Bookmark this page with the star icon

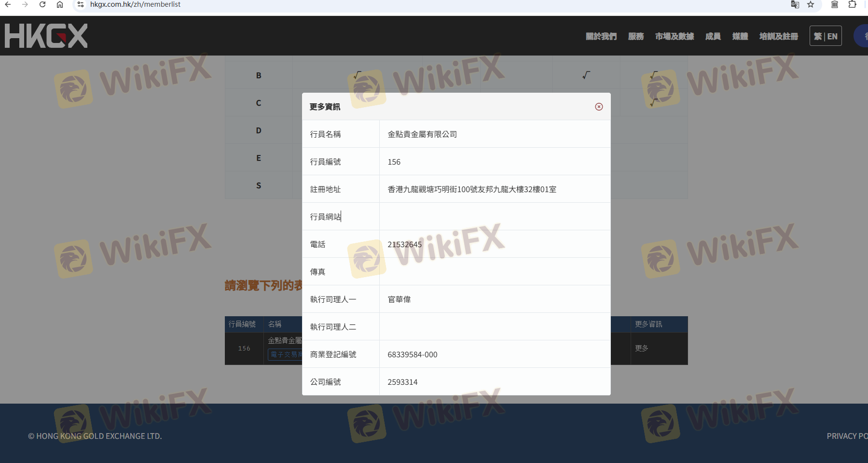[x=811, y=4]
